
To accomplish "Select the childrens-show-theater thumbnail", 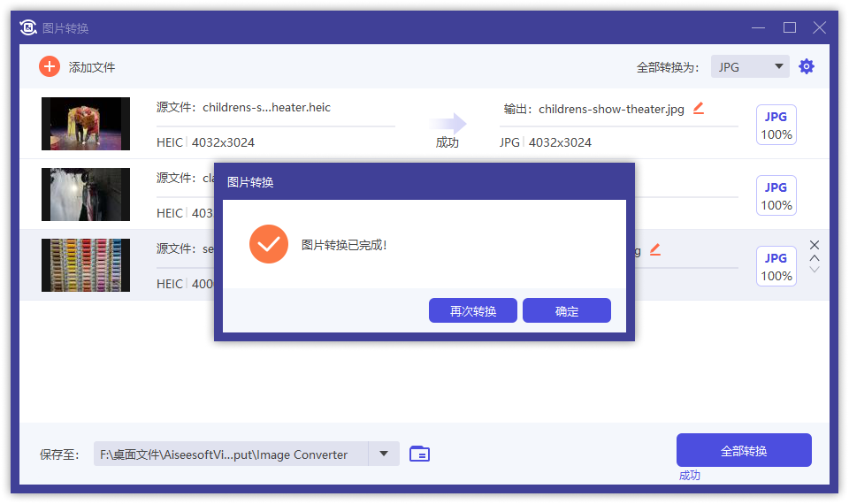I will [x=86, y=124].
